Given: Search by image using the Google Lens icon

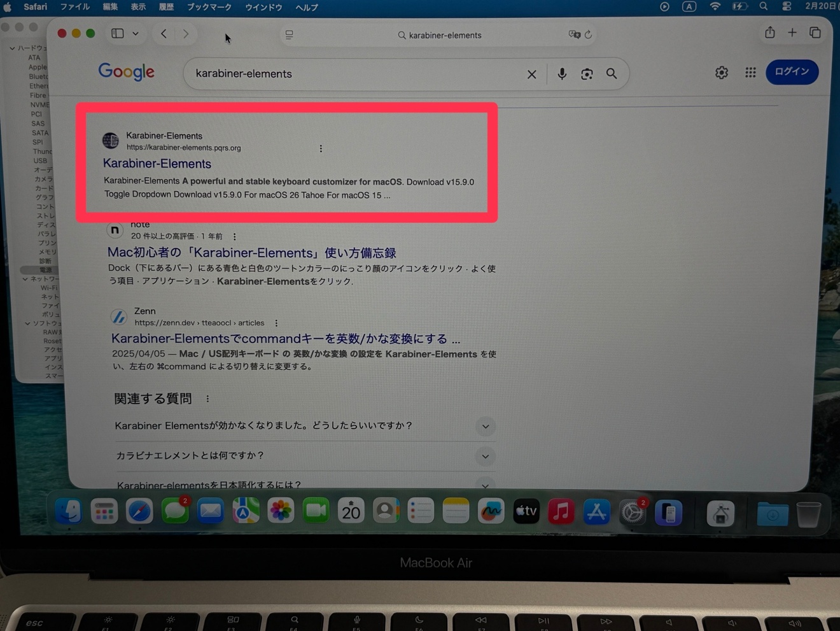Looking at the screenshot, I should [586, 74].
